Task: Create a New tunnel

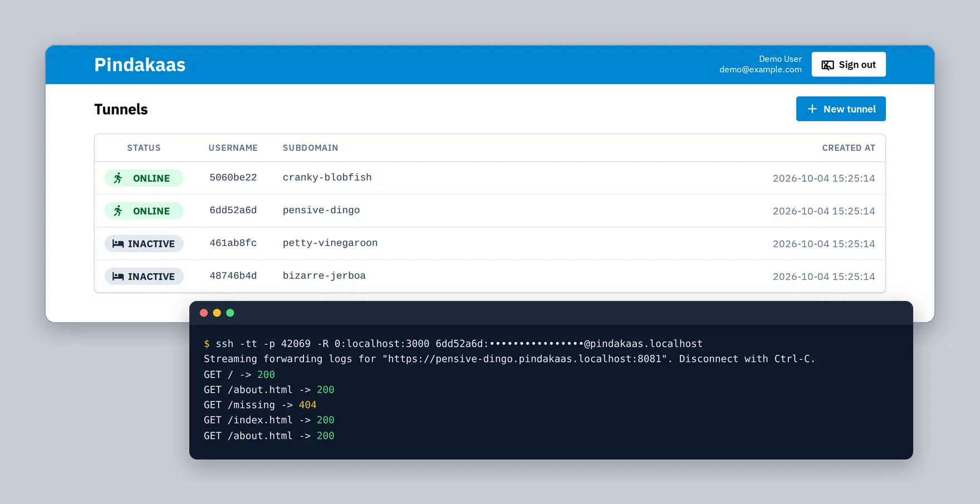Action: (x=841, y=109)
